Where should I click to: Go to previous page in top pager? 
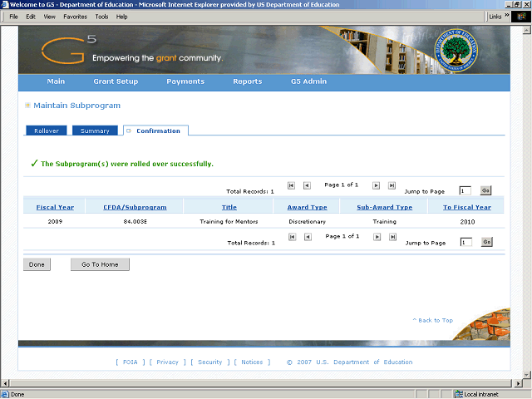[x=307, y=185]
